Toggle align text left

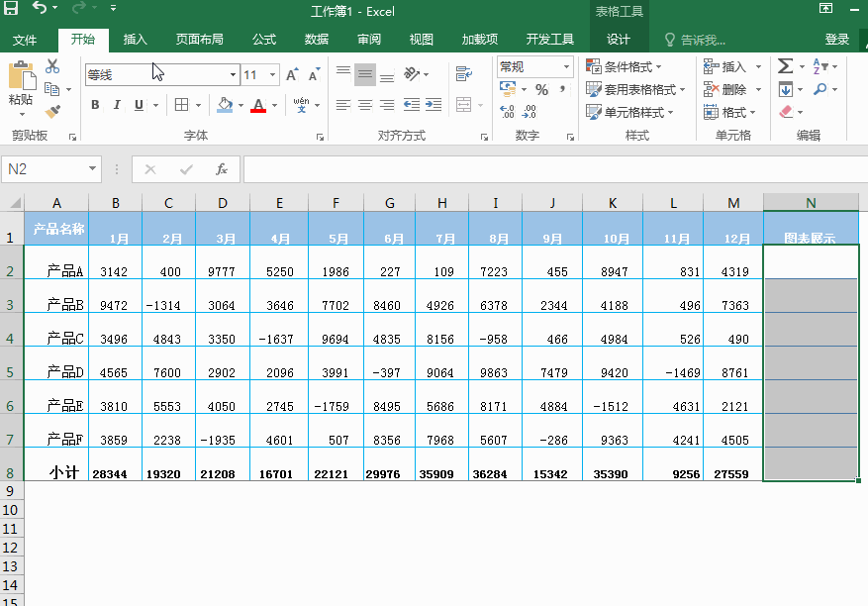[x=343, y=105]
